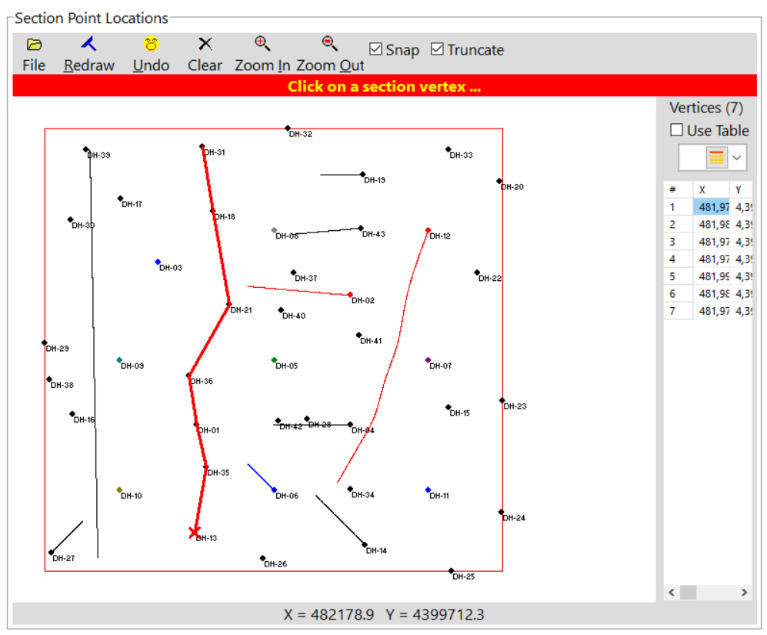Undo the last vertex

(x=151, y=44)
